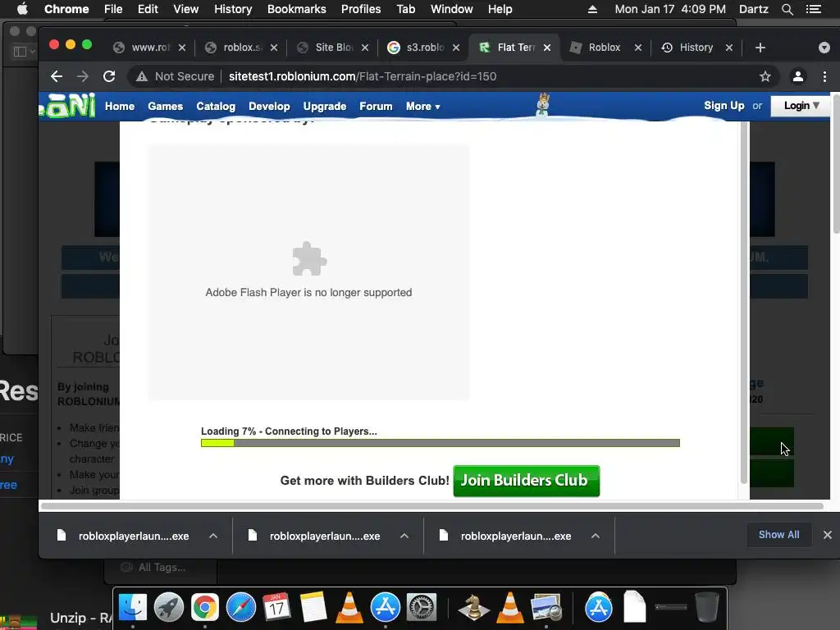Click the browser back arrow
This screenshot has width=840, height=630.
tap(57, 76)
